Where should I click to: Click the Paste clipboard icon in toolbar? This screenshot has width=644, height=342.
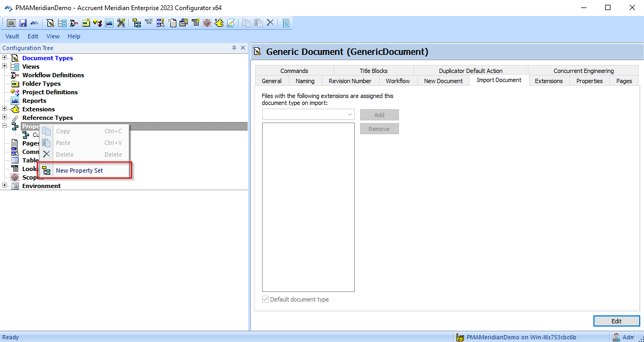pyautogui.click(x=258, y=23)
